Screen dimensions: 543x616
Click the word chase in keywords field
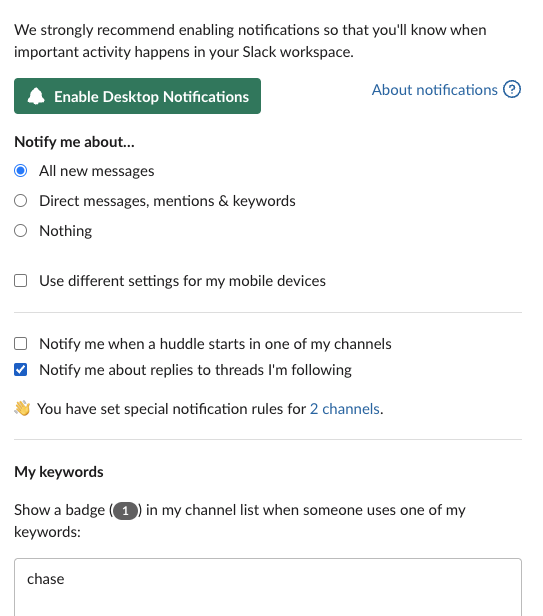click(x=46, y=579)
